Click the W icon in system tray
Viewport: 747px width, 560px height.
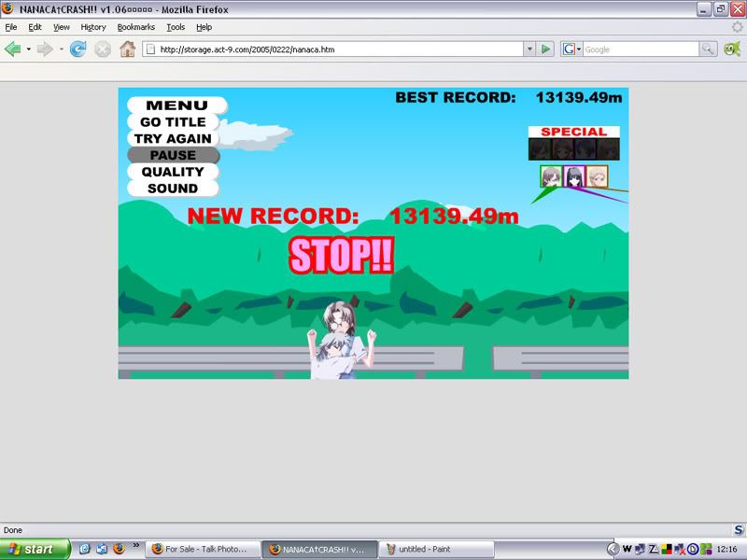coord(627,549)
